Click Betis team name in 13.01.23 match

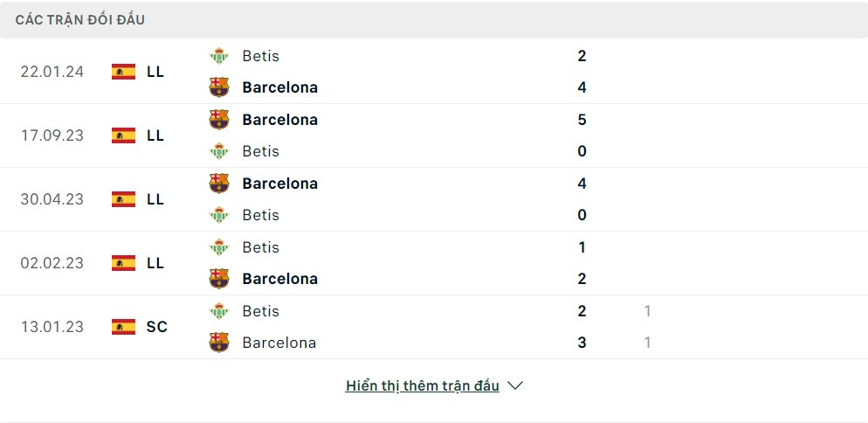click(x=260, y=311)
